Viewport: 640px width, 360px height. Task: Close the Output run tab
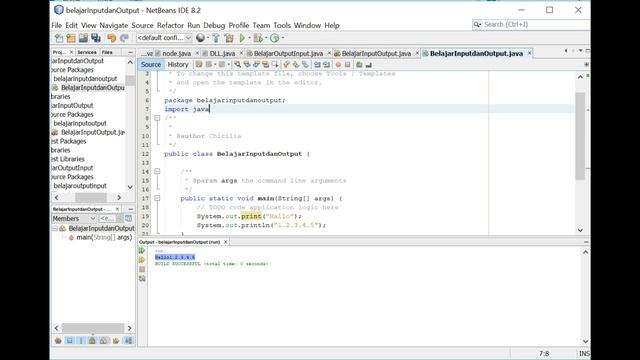pos(225,242)
